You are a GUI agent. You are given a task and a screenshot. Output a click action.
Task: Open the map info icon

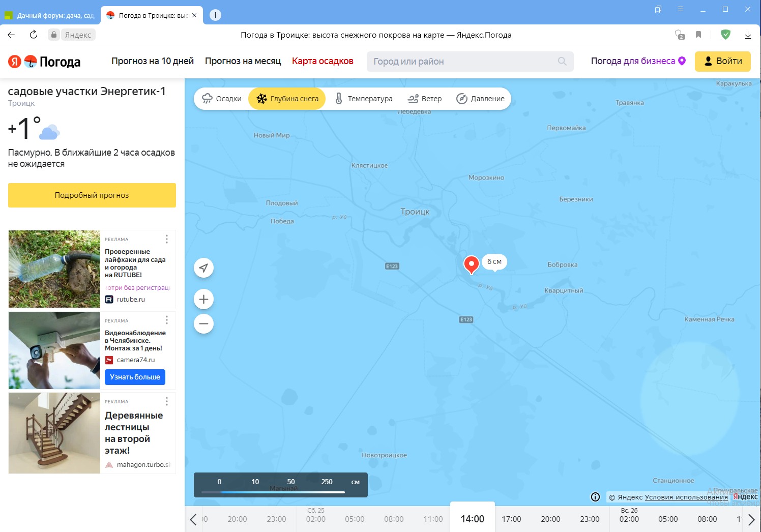tap(595, 497)
